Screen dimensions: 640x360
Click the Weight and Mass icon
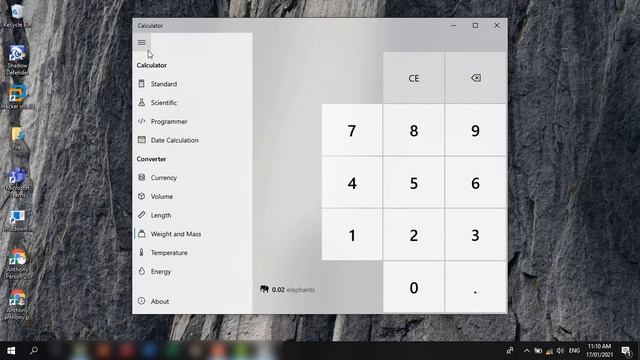point(141,233)
